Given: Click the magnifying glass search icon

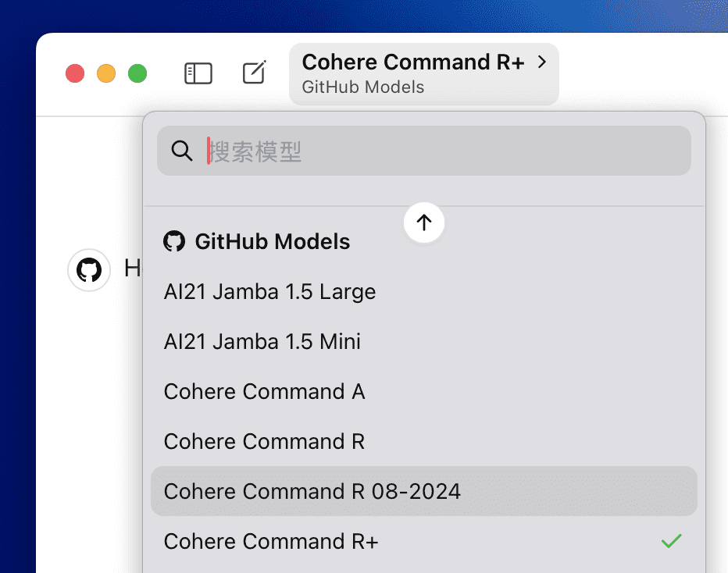Looking at the screenshot, I should pos(181,151).
